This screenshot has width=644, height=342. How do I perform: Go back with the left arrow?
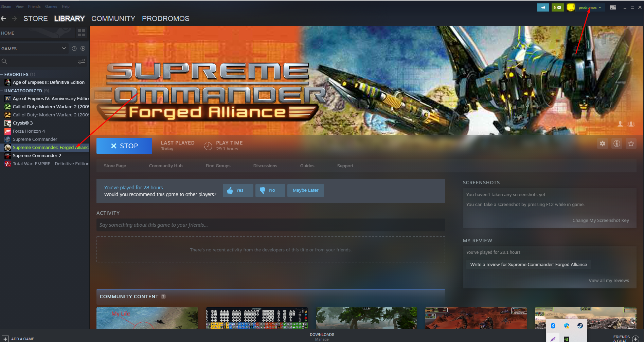[3, 19]
